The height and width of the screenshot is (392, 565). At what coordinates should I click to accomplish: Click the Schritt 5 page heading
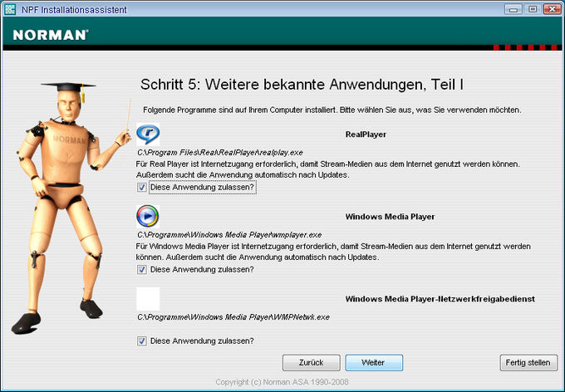tap(302, 85)
